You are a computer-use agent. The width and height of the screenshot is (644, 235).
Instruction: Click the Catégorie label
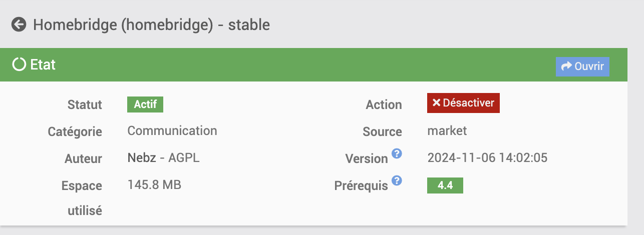click(75, 132)
